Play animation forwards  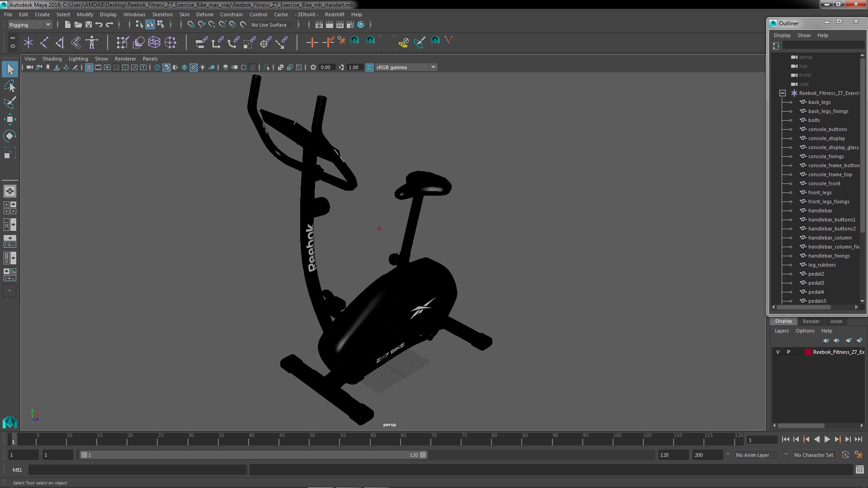click(827, 439)
